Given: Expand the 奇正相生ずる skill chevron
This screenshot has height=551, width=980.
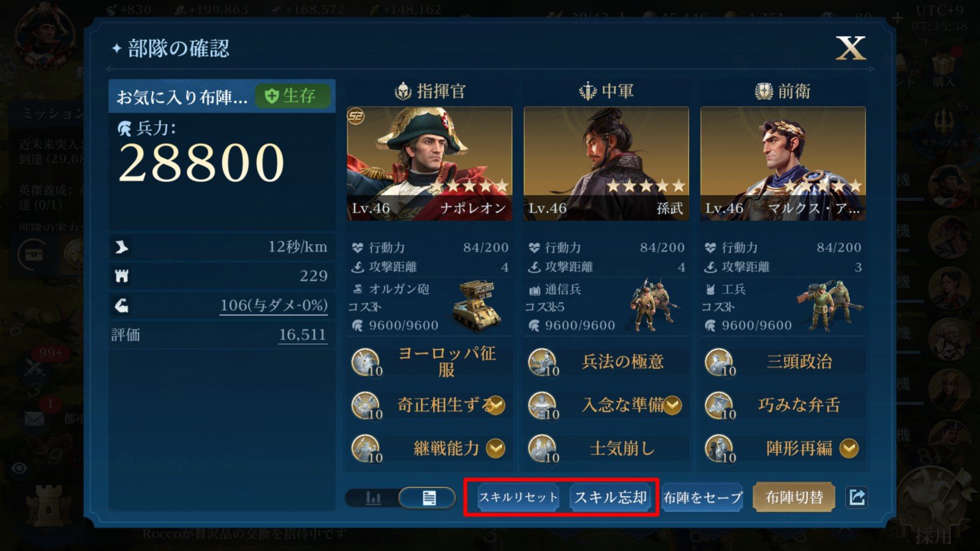Looking at the screenshot, I should [495, 405].
